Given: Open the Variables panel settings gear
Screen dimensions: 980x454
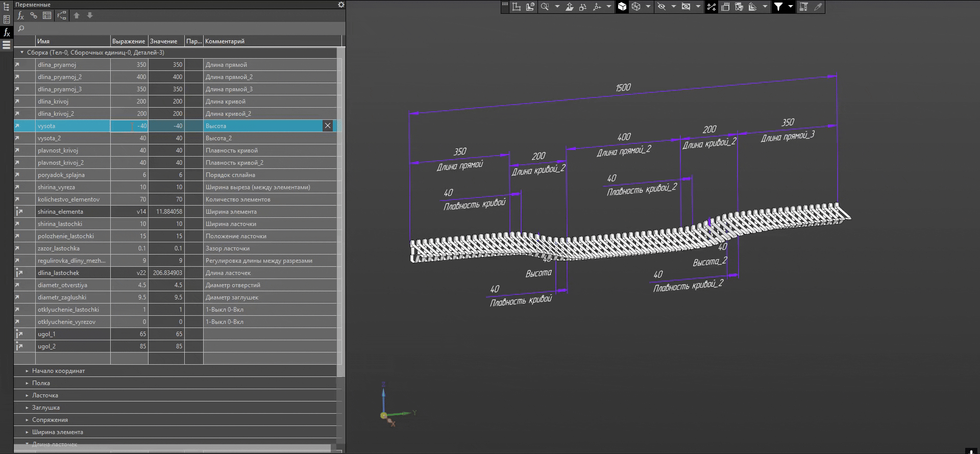Looking at the screenshot, I should pyautogui.click(x=341, y=5).
